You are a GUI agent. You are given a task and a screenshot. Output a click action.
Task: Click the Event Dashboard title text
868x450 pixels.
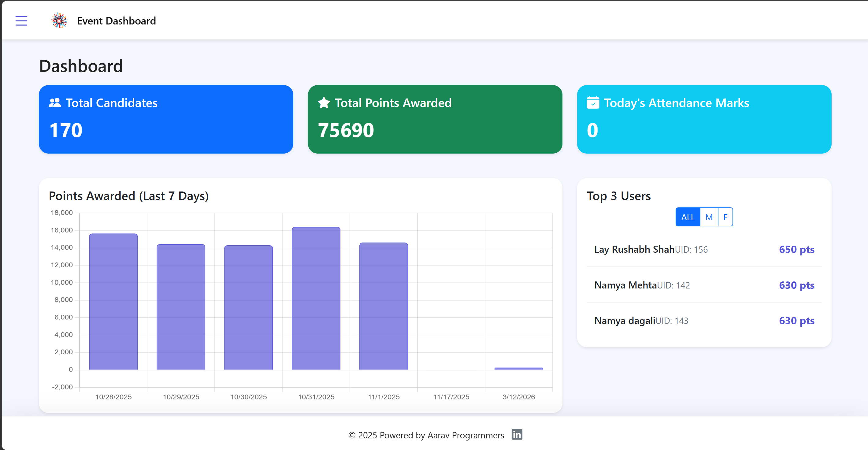[x=116, y=21]
